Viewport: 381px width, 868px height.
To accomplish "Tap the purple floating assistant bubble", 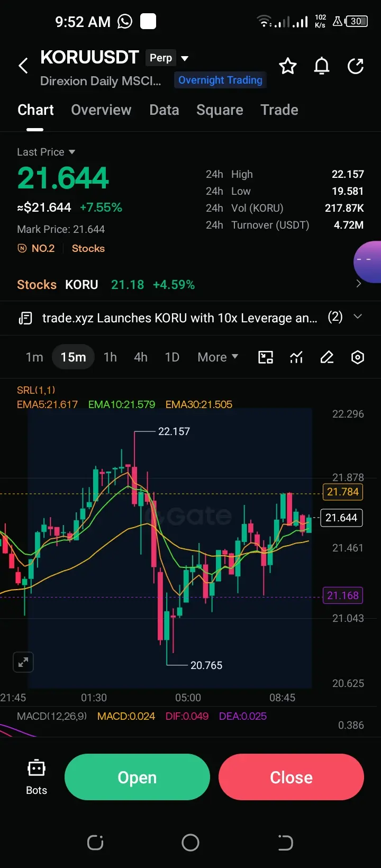I will [368, 262].
